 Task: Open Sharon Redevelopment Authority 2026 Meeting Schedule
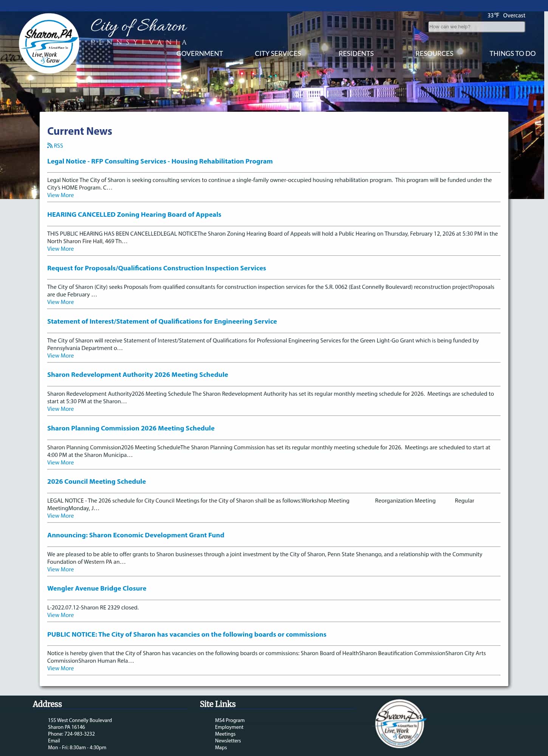click(x=138, y=375)
